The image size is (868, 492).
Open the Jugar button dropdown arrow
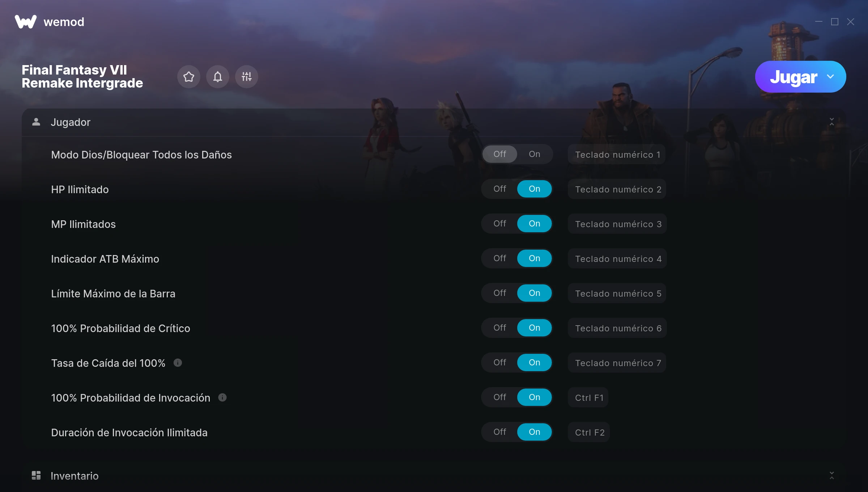pos(830,77)
